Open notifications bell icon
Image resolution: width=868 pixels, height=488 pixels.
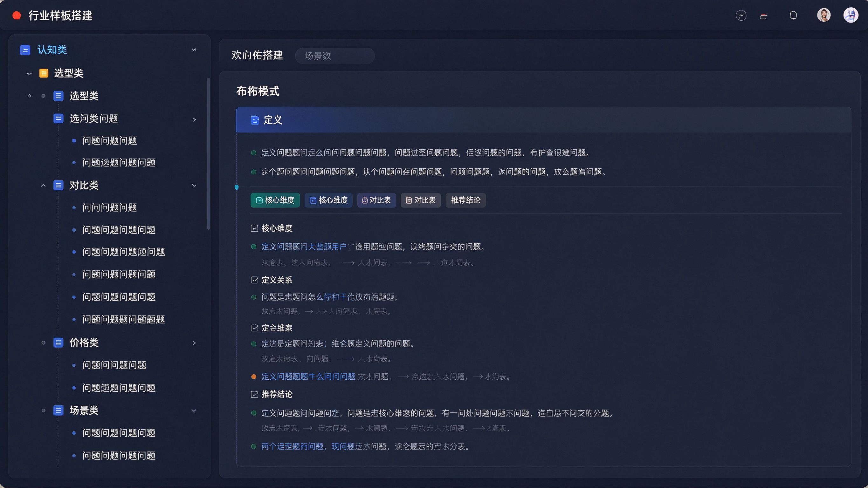793,16
